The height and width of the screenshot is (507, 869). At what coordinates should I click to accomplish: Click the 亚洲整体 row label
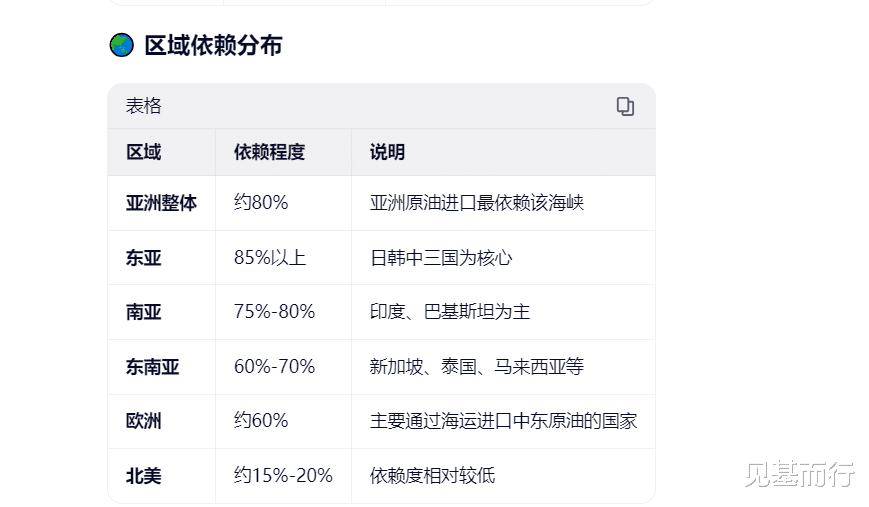click(161, 203)
